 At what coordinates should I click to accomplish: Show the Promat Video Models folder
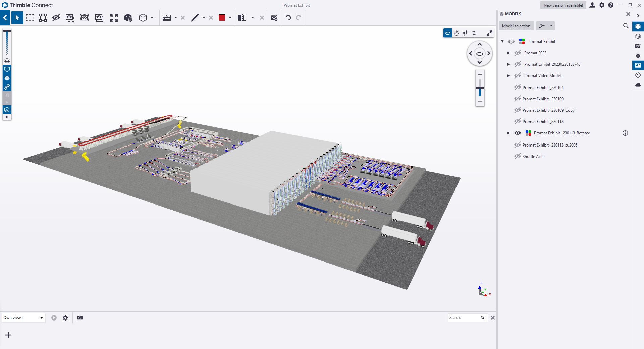pyautogui.click(x=518, y=76)
